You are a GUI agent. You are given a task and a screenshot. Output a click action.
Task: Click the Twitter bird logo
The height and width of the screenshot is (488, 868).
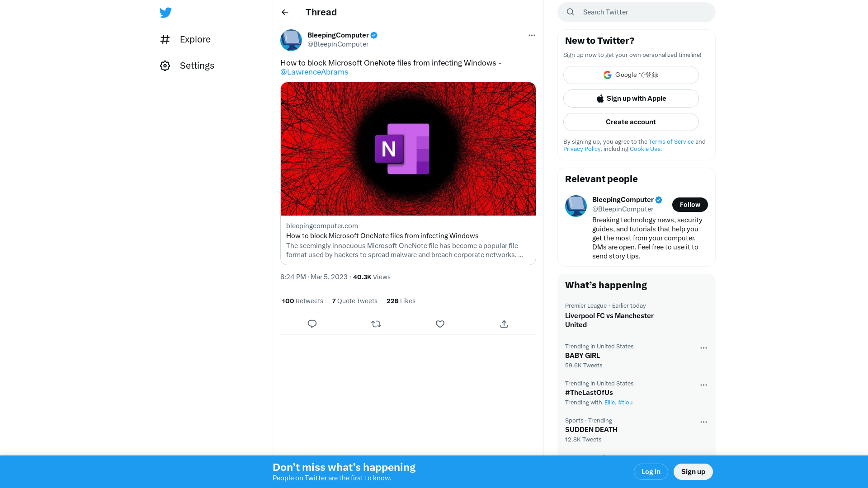(x=165, y=12)
